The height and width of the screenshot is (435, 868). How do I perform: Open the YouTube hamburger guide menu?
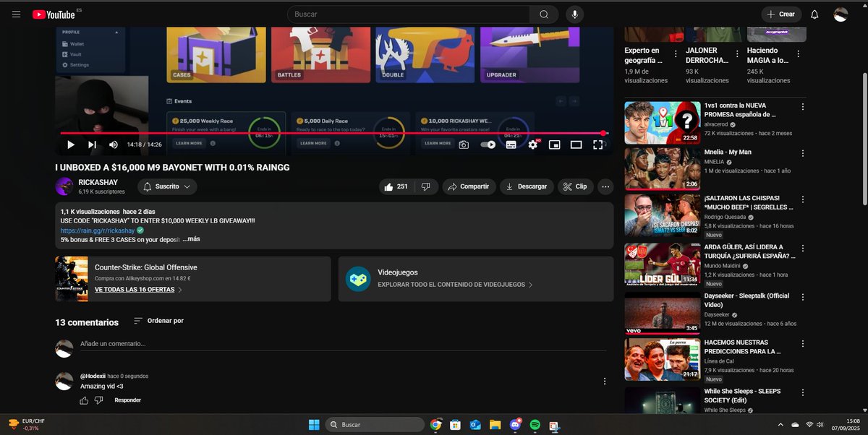(x=16, y=14)
